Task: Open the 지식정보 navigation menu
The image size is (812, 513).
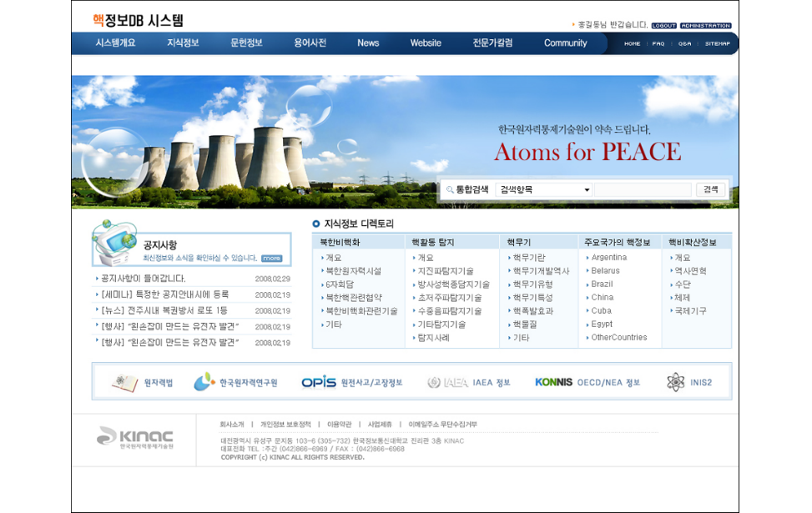Action: (x=183, y=43)
